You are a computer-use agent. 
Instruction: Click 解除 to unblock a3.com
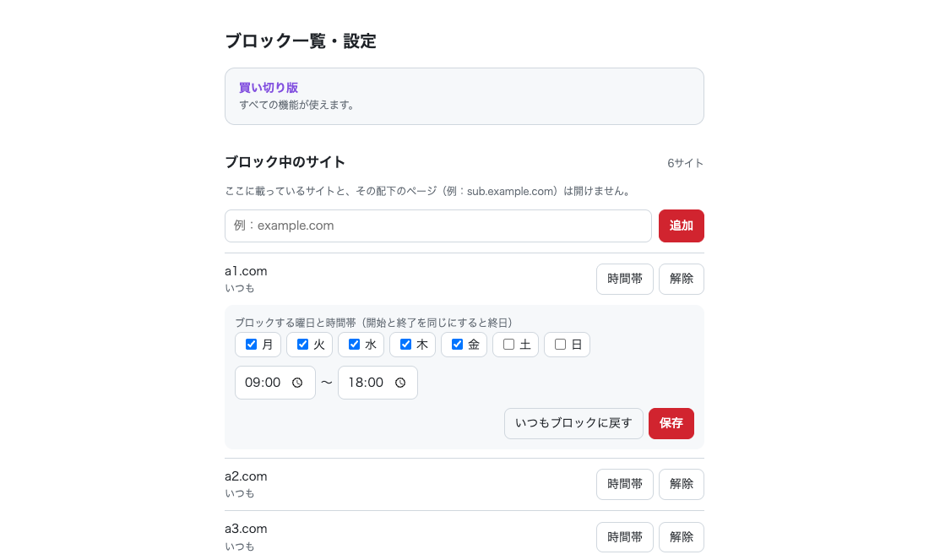682,537
